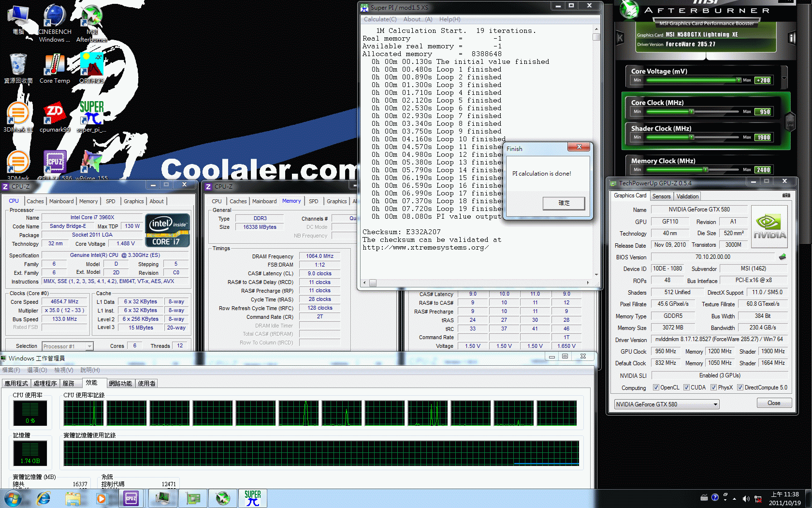Click the Memory Clock slider handle

pos(706,169)
